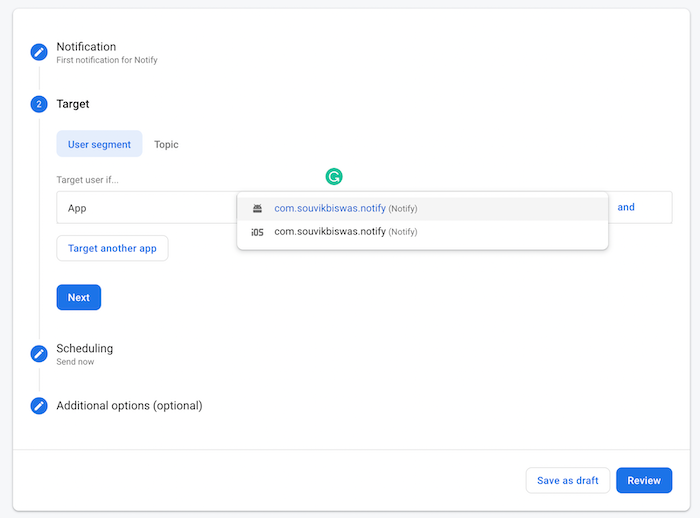The height and width of the screenshot is (518, 700).
Task: Open the App condition dropdown field
Action: 145,208
